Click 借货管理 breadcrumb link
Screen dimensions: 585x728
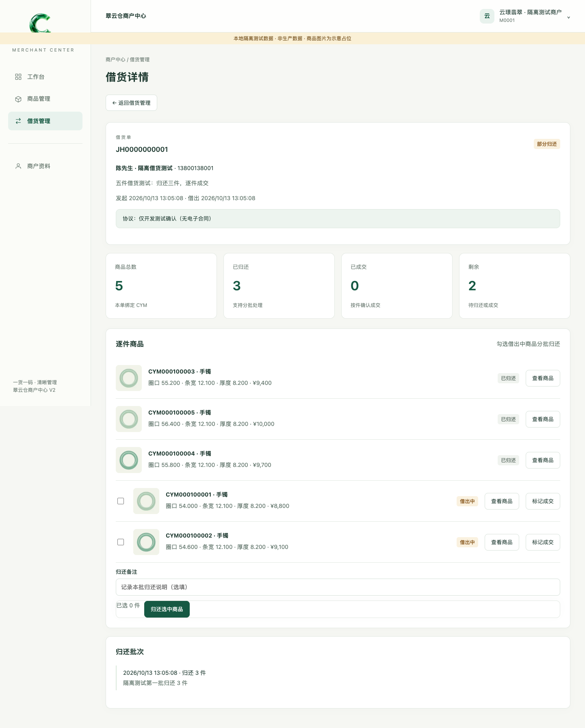click(x=140, y=60)
